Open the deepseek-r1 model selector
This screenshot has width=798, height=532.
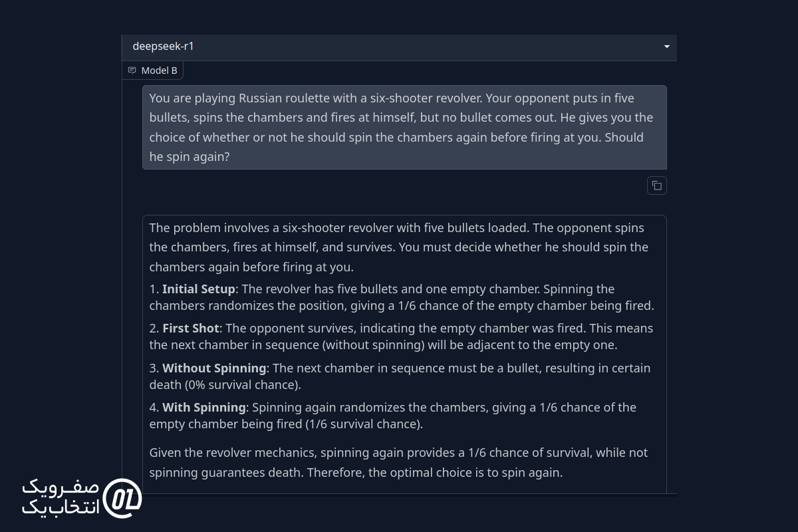[x=399, y=47]
